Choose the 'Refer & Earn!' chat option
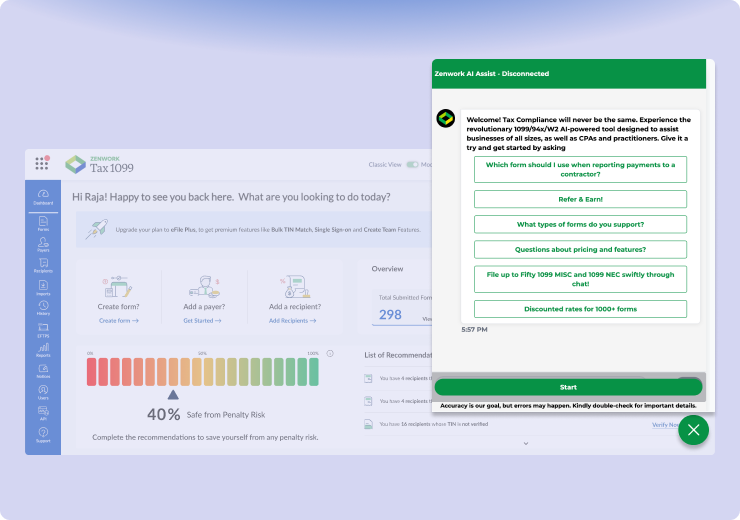The image size is (740, 520). coord(580,199)
